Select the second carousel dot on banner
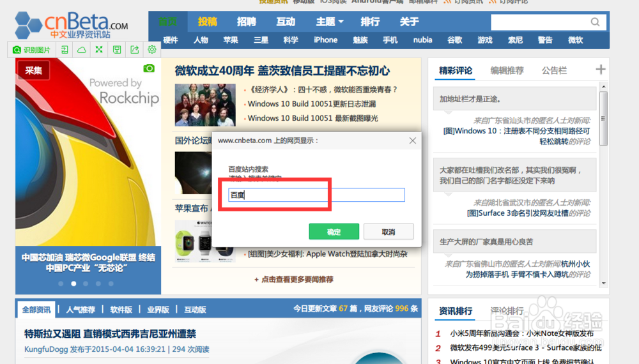 [73, 284]
